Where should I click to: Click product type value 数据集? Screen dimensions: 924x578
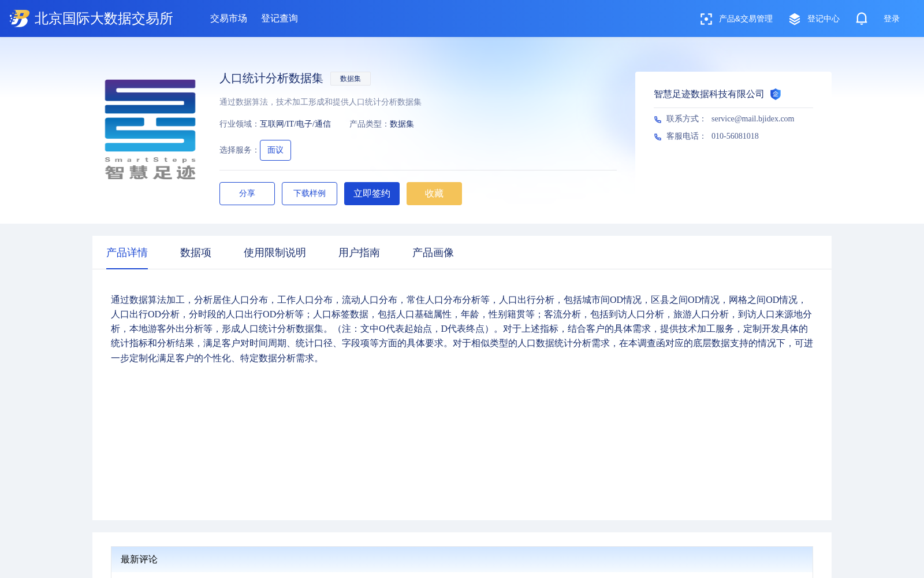[402, 124]
